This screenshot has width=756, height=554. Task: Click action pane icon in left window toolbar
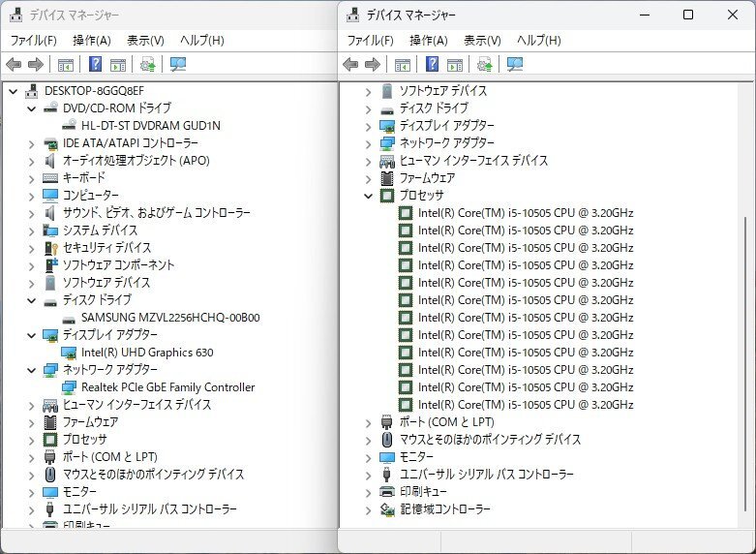pos(118,64)
